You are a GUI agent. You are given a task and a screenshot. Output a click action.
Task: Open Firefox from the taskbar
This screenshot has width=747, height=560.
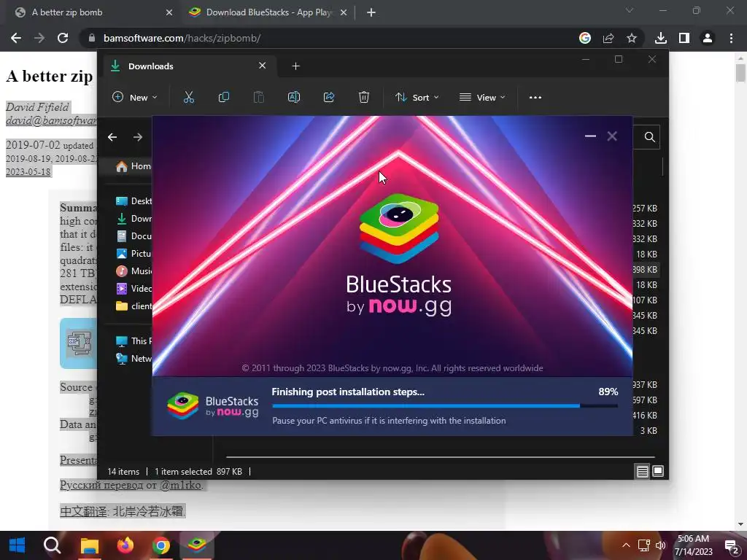coord(125,545)
